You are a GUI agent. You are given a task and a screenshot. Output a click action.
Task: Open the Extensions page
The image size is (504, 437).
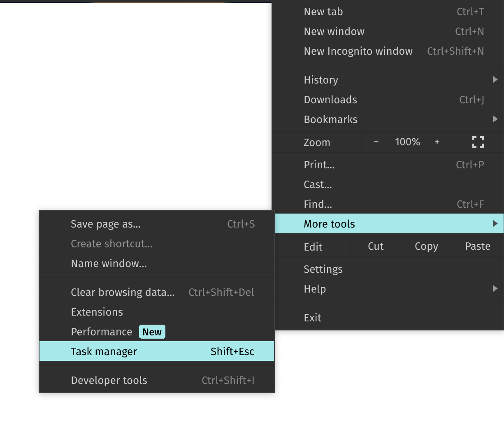pyautogui.click(x=97, y=311)
